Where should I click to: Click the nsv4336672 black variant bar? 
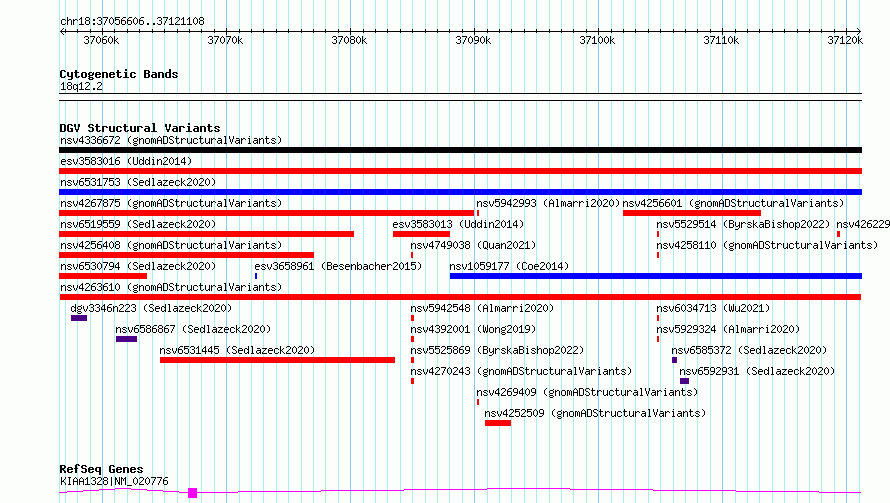(460, 150)
